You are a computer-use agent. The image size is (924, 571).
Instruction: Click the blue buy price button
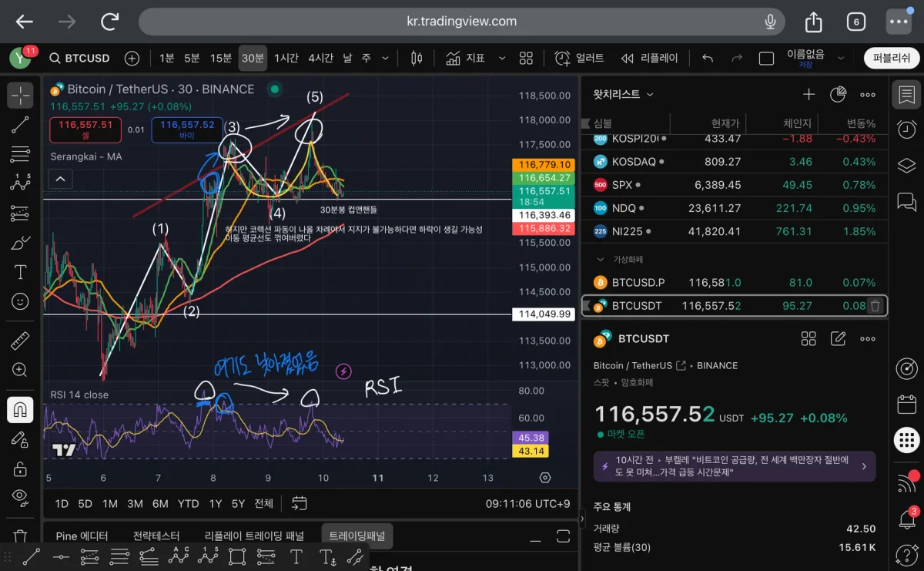(187, 129)
